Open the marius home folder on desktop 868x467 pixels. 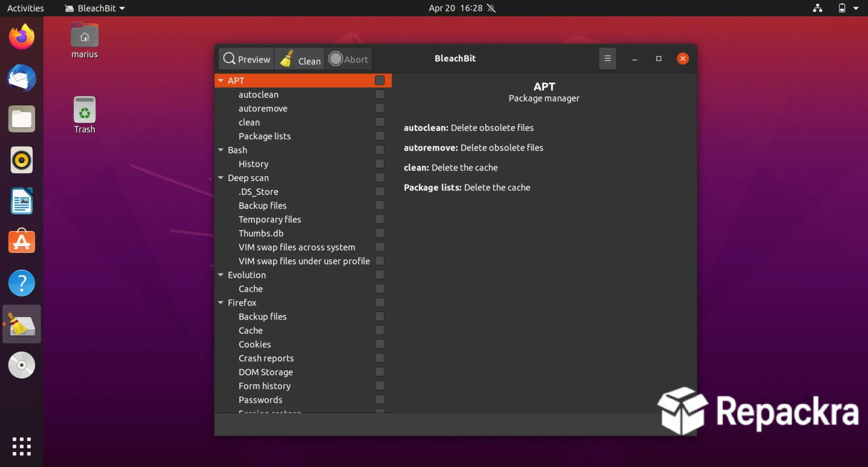(84, 41)
